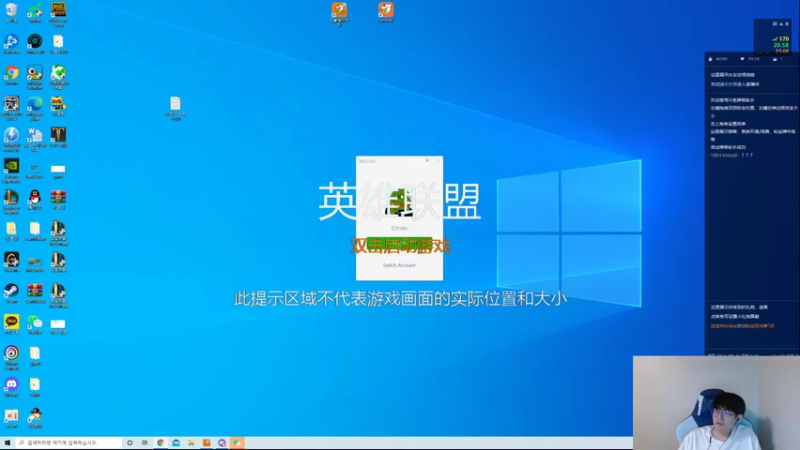Viewport: 800px width, 450px height.
Task: Close the WeChat login window
Action: [438, 160]
